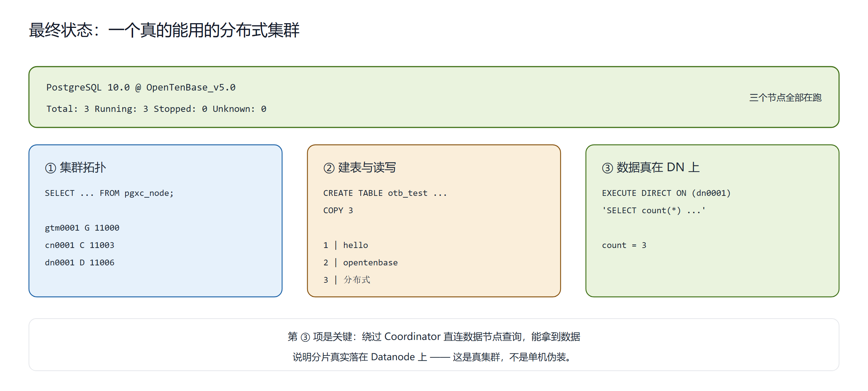Click the sentence '说明分片真实落在 Datanode 上'
This screenshot has height=391, width=868.
pos(360,357)
